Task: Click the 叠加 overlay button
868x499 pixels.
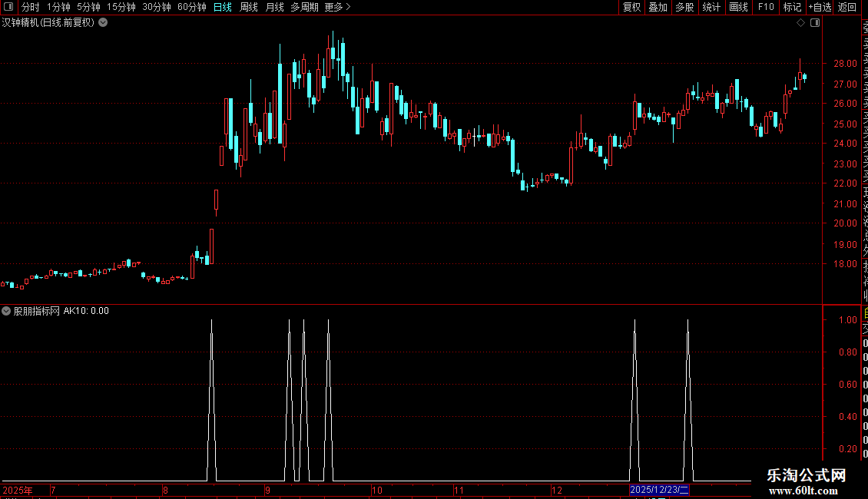Action: coord(658,7)
